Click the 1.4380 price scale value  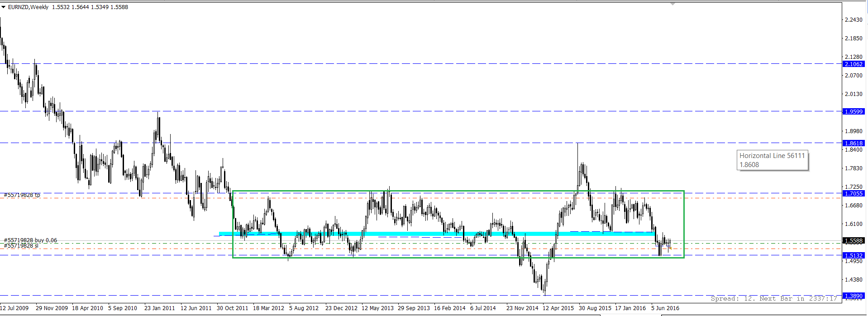[x=854, y=280]
